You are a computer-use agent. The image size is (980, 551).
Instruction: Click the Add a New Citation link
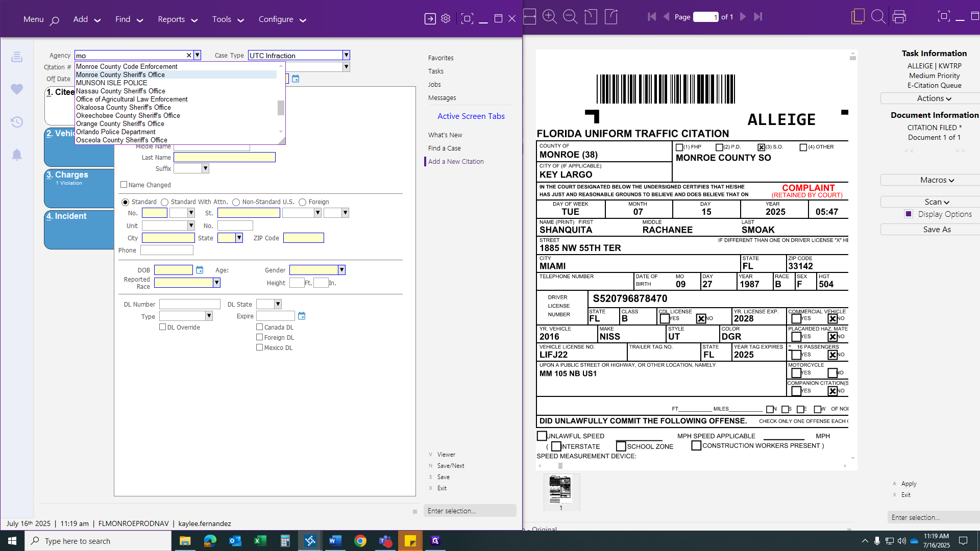click(x=455, y=162)
